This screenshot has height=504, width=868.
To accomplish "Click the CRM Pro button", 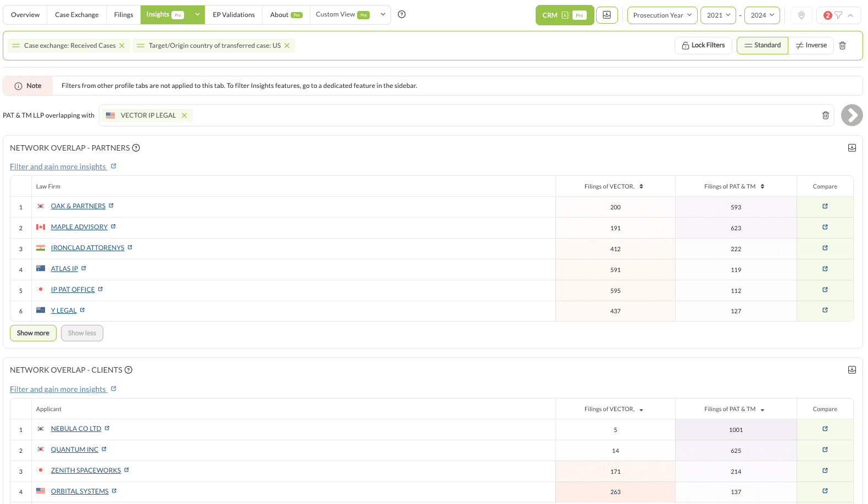I will [x=565, y=15].
